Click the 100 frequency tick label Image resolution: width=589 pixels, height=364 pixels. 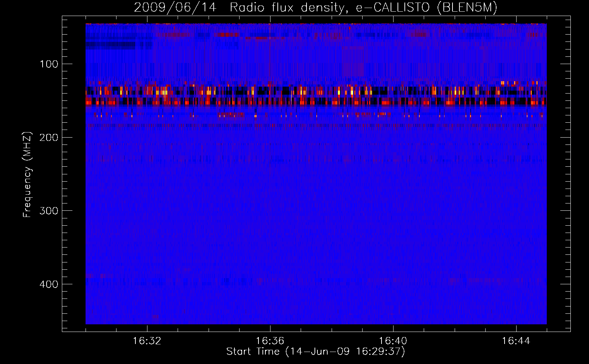(x=49, y=64)
